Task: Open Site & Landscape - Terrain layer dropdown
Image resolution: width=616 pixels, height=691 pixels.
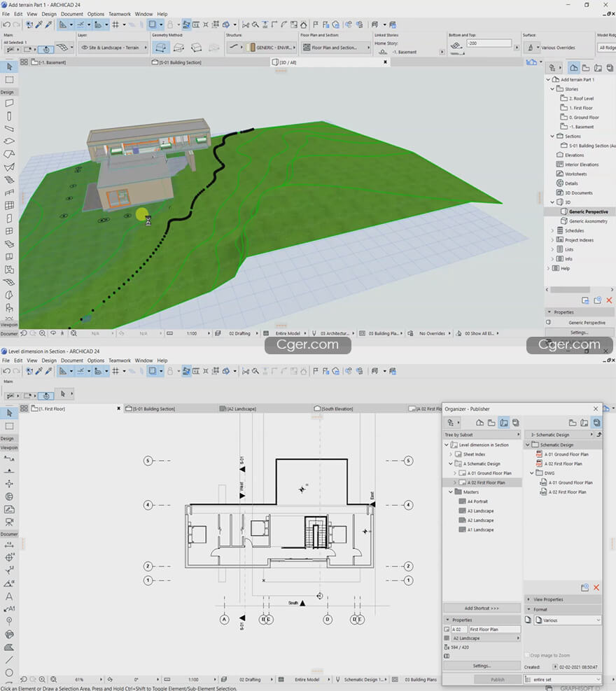Action: tap(113, 48)
